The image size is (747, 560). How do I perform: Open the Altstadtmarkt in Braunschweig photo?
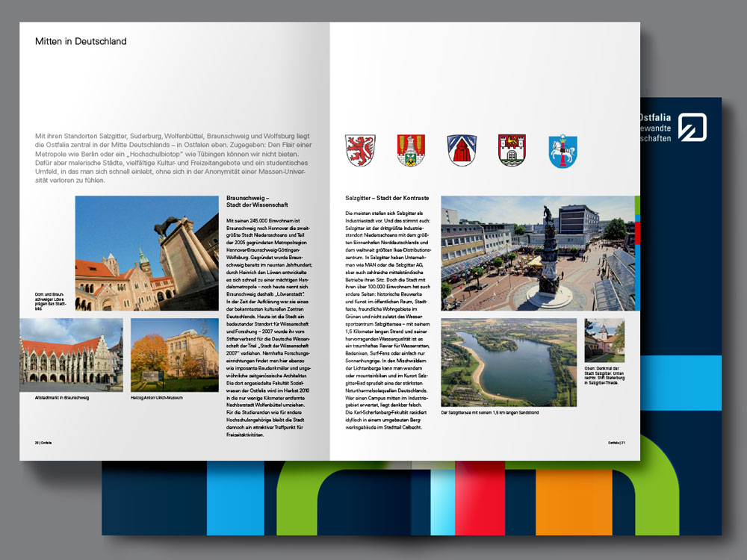(x=71, y=355)
